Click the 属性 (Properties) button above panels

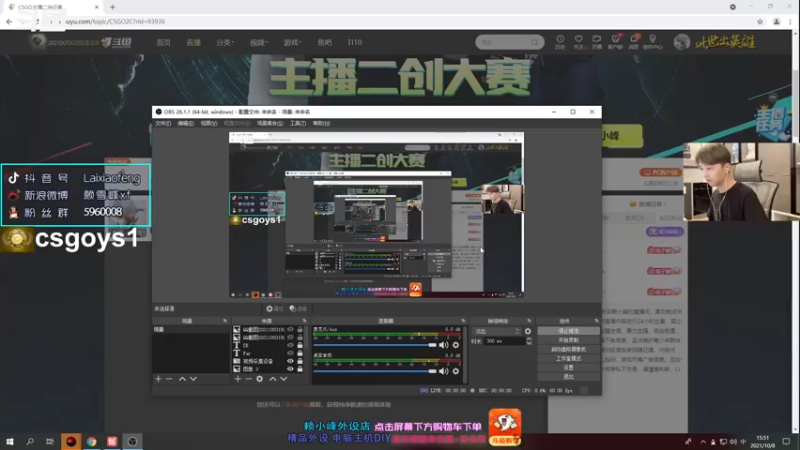(274, 309)
